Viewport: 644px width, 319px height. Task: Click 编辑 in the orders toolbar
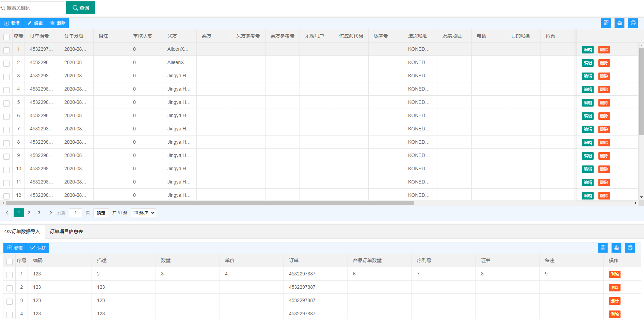(x=35, y=23)
